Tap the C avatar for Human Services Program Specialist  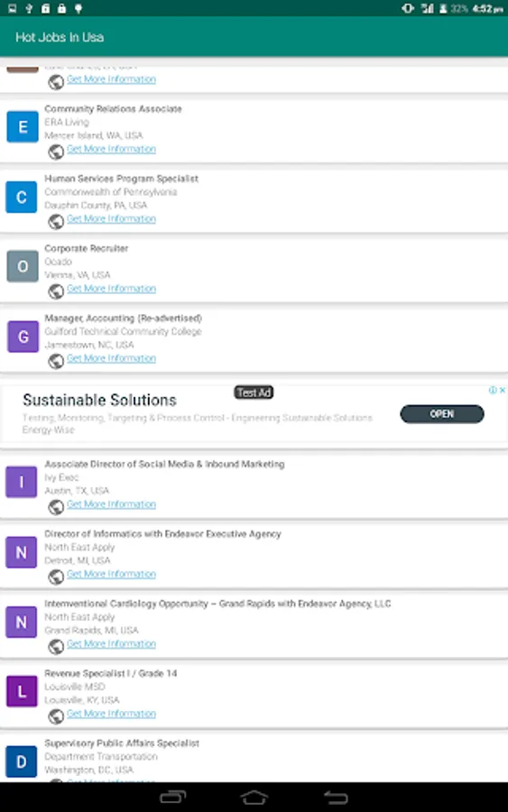(x=22, y=197)
